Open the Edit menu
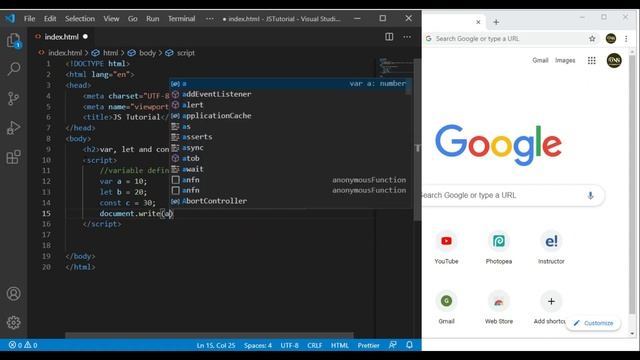Screen dimensions: 640x360 point(50,19)
